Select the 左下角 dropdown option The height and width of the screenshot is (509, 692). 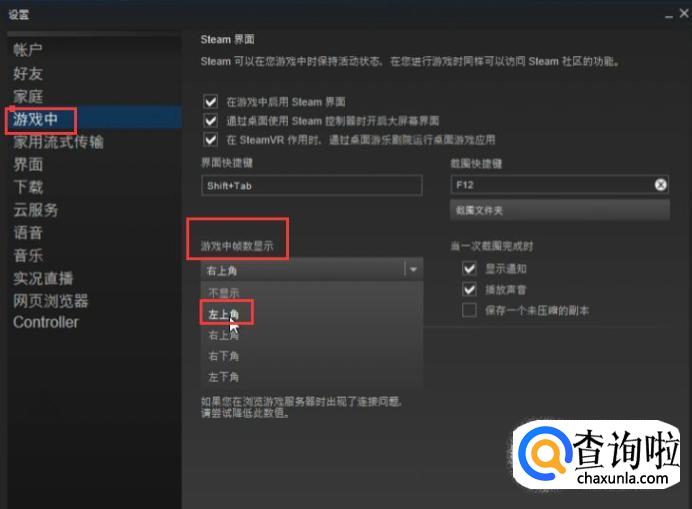pyautogui.click(x=223, y=377)
